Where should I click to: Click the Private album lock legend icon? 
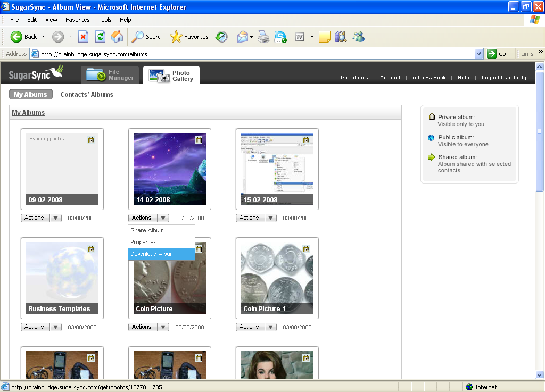click(x=432, y=116)
